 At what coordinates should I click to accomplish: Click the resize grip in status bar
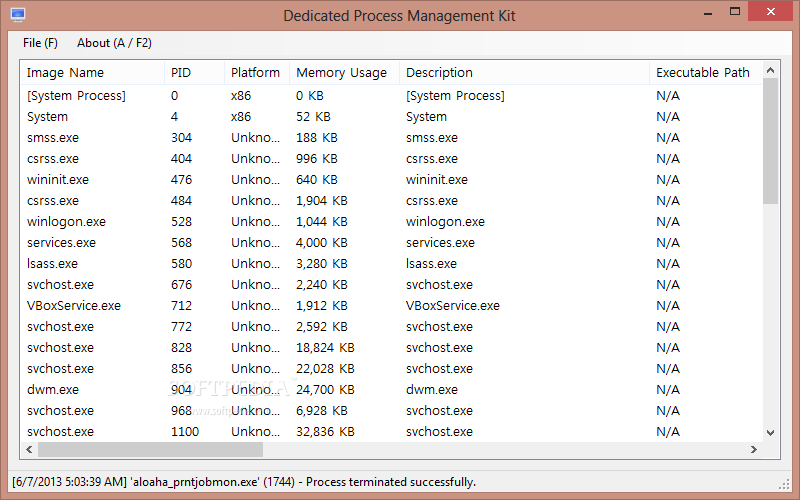pyautogui.click(x=785, y=484)
